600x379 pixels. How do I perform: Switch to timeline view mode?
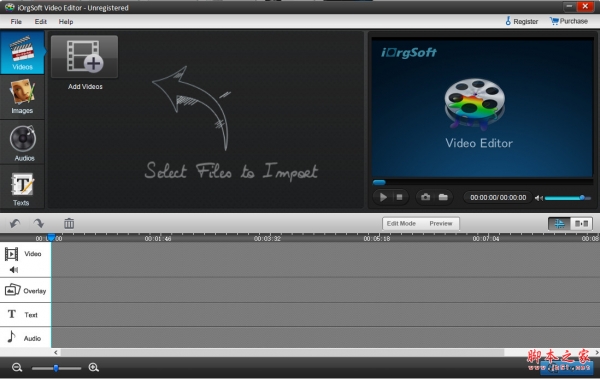point(559,224)
